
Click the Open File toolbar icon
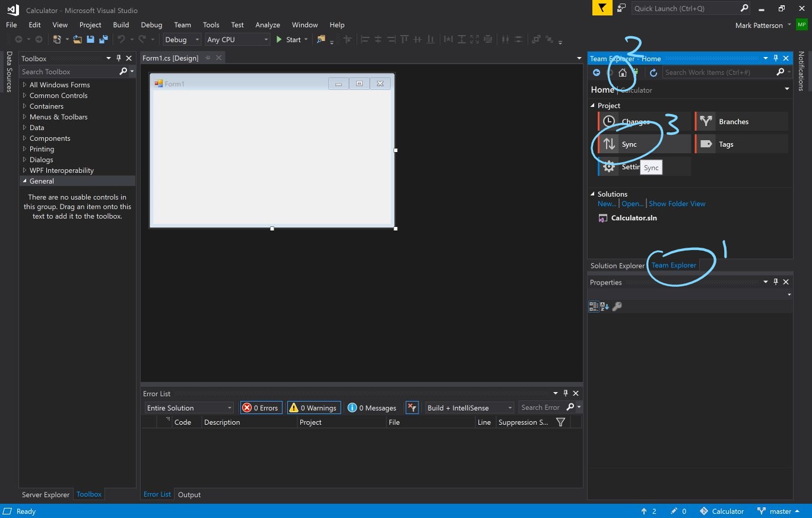pos(77,39)
